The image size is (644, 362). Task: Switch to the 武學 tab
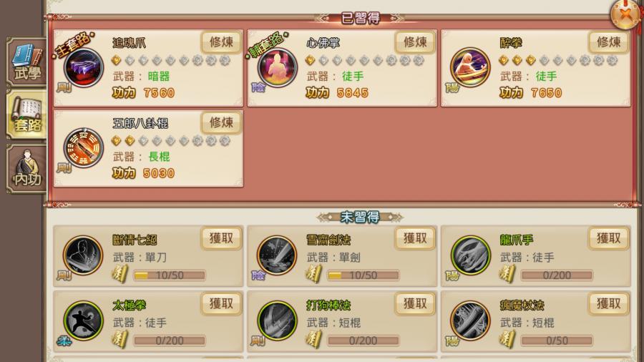[x=26, y=62]
